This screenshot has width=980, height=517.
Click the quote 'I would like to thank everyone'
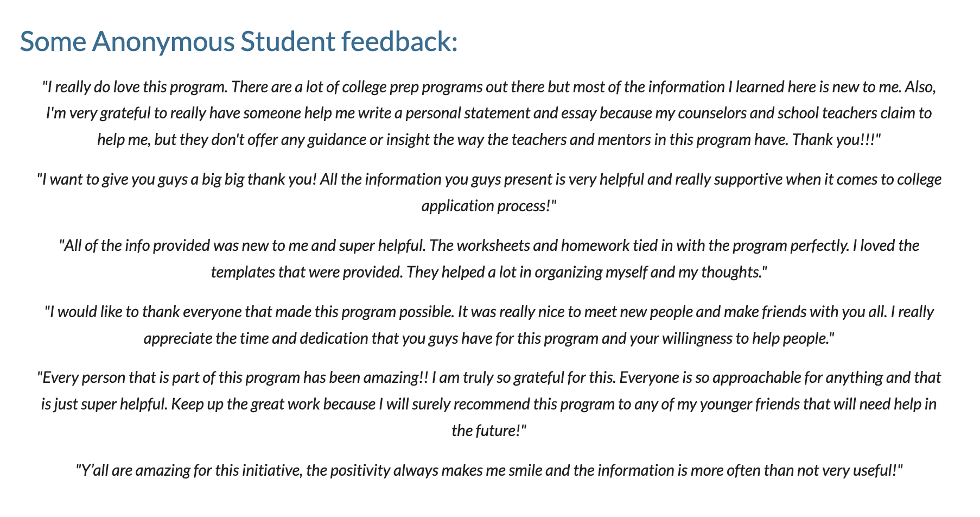tap(488, 325)
